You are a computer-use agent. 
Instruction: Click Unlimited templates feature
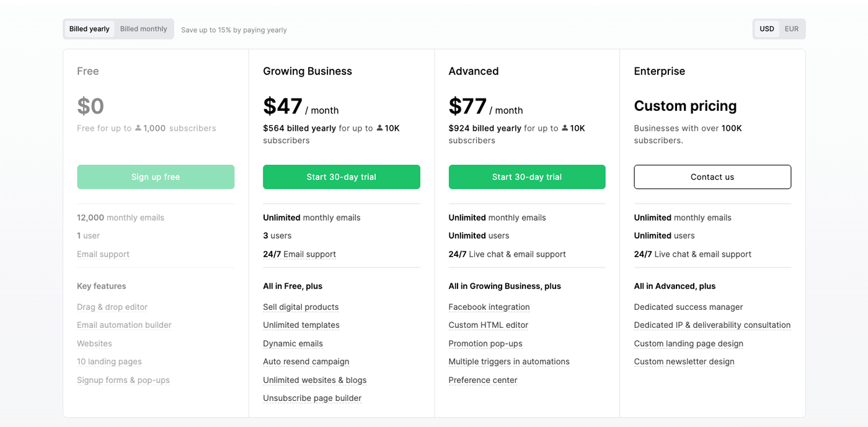click(301, 325)
